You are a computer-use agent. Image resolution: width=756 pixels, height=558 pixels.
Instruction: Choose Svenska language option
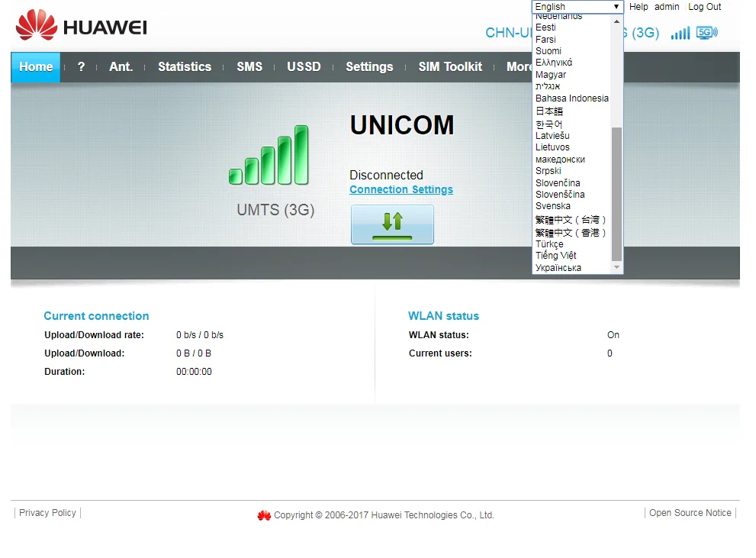point(571,206)
